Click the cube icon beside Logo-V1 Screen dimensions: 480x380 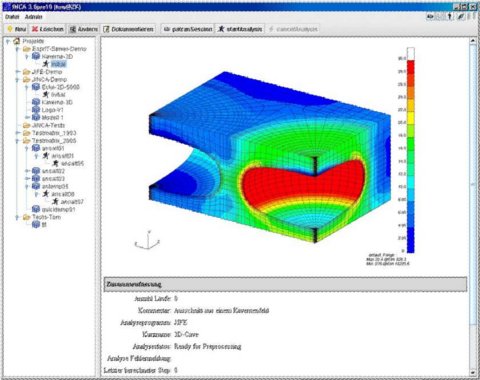pos(36,110)
